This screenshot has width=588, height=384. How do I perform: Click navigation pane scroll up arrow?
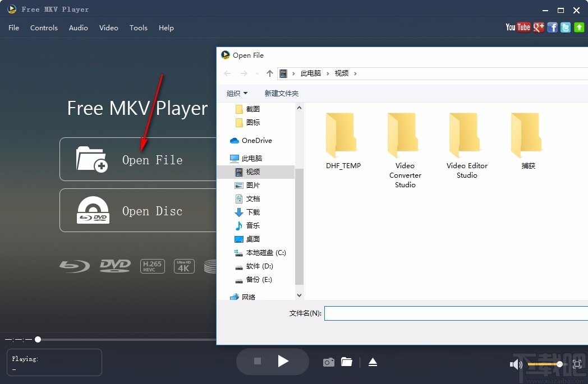click(299, 108)
